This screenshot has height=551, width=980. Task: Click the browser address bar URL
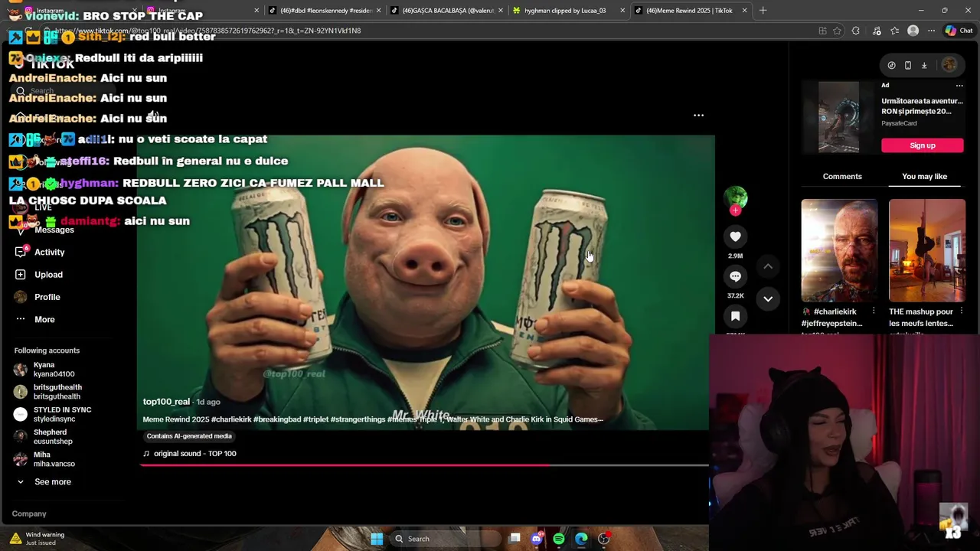pos(207,31)
